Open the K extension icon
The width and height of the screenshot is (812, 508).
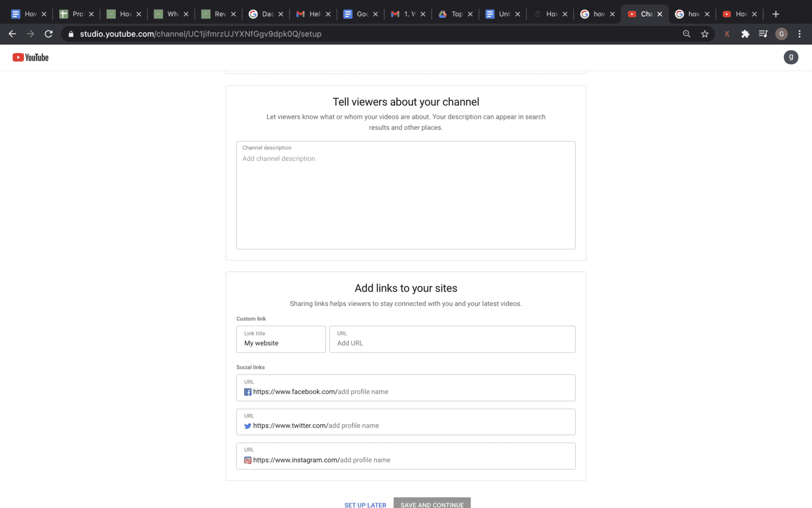(727, 34)
